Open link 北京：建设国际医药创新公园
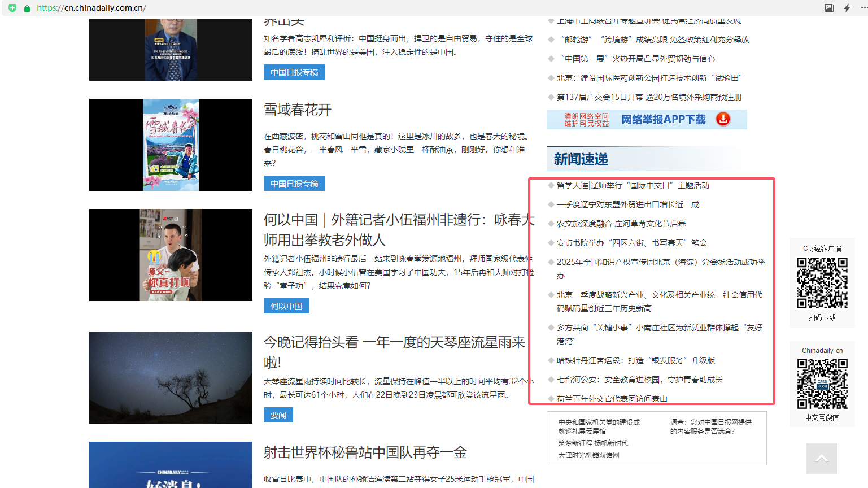Screen dimensions: 868x488 click(x=649, y=78)
